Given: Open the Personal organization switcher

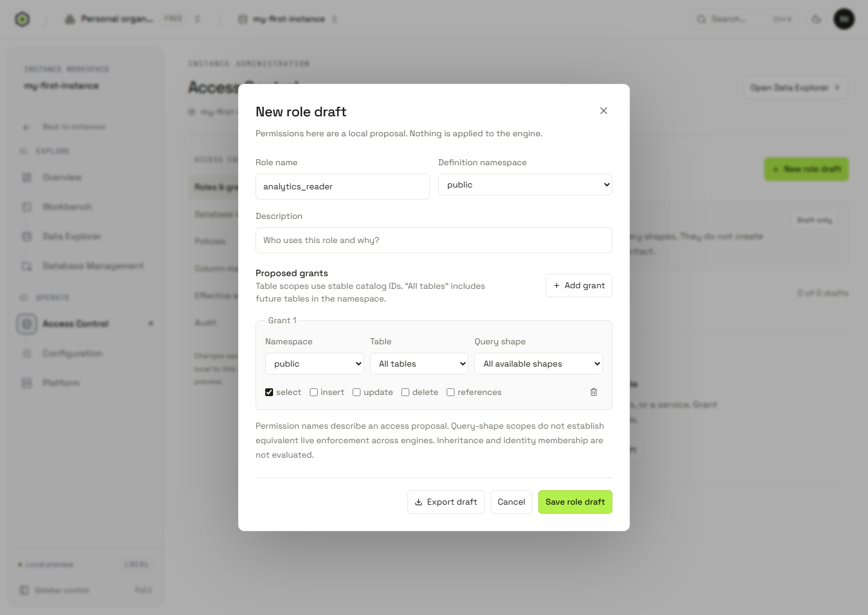Looking at the screenshot, I should point(133,19).
